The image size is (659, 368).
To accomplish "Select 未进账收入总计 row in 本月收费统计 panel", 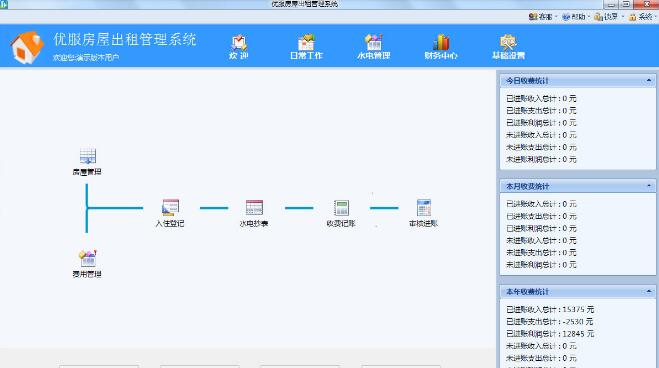I will (x=541, y=240).
